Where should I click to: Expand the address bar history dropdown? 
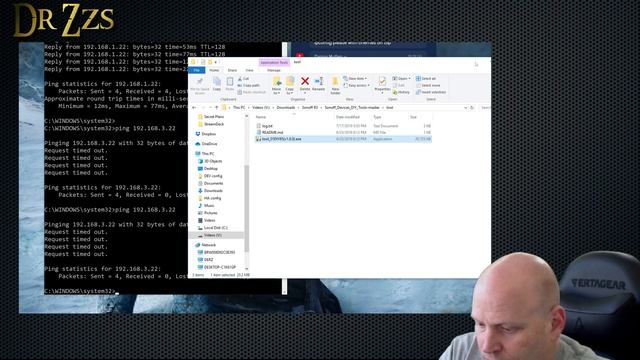click(x=465, y=107)
